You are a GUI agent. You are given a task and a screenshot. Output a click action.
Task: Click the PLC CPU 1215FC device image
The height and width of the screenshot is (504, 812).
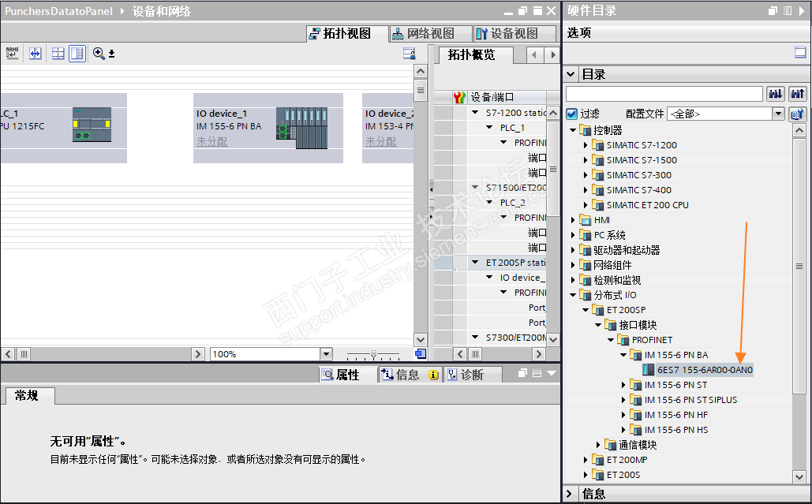click(92, 125)
